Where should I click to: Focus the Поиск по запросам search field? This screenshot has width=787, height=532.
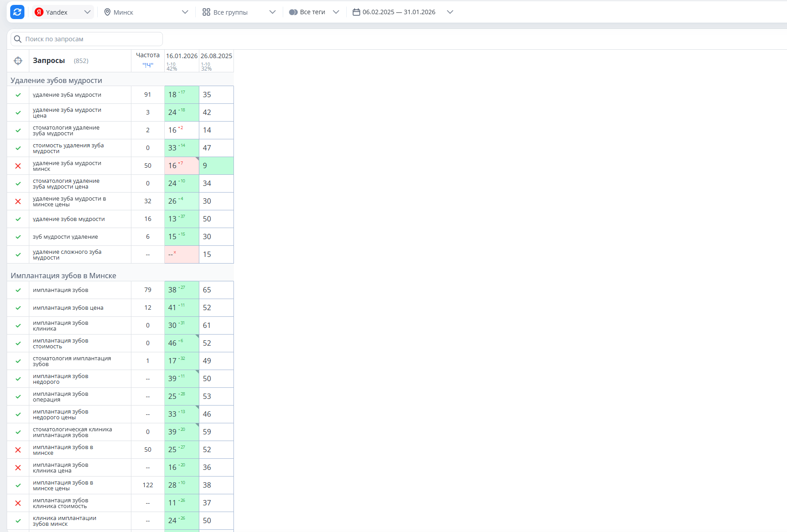[87, 39]
